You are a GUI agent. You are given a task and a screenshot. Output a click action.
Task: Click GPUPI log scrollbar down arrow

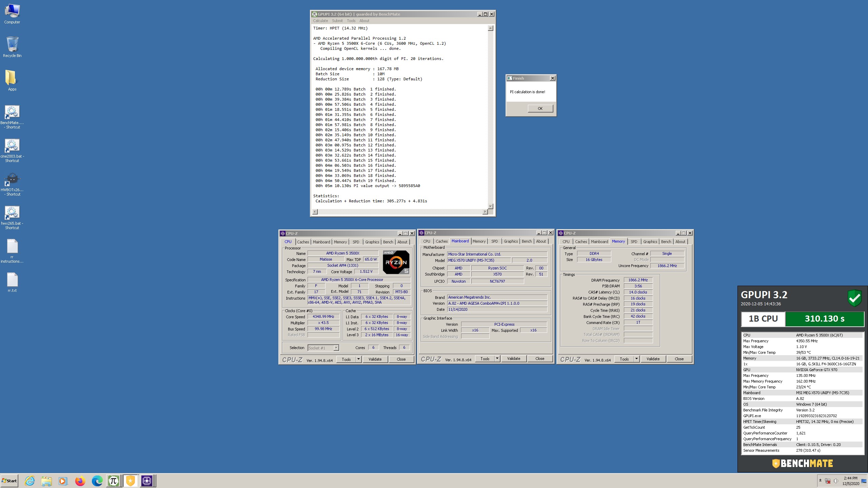pyautogui.click(x=490, y=206)
